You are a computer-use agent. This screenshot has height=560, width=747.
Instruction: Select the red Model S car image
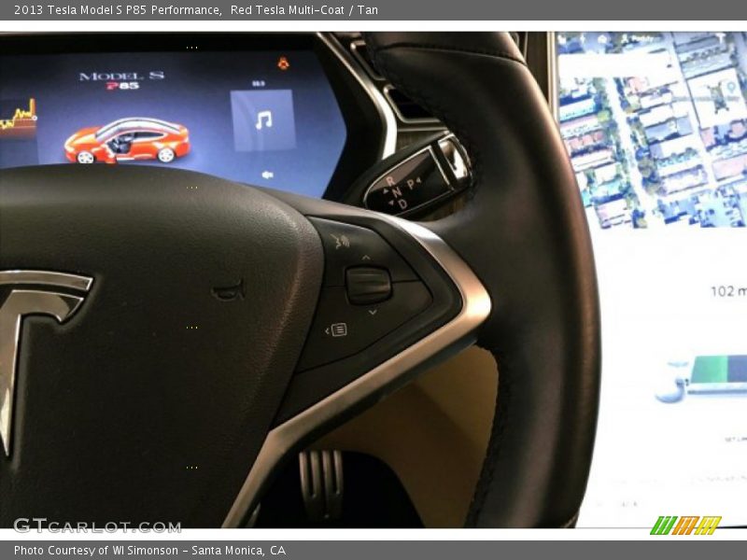127,141
